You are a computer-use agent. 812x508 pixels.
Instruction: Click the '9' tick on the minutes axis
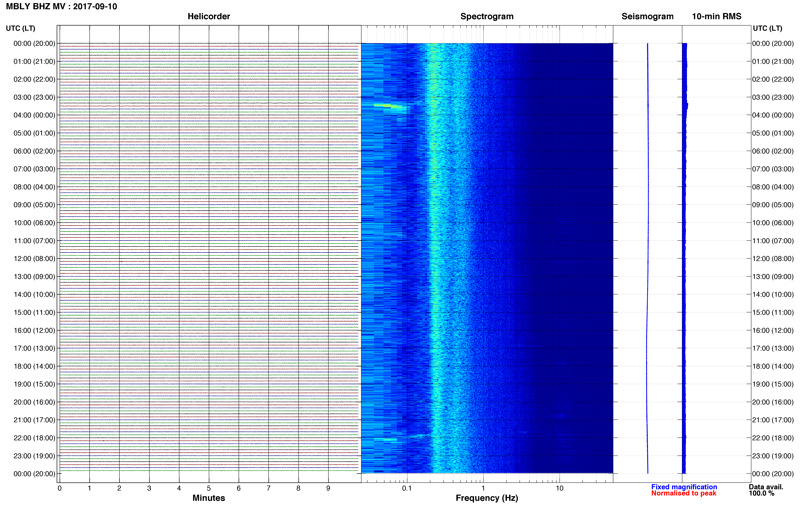(x=328, y=488)
